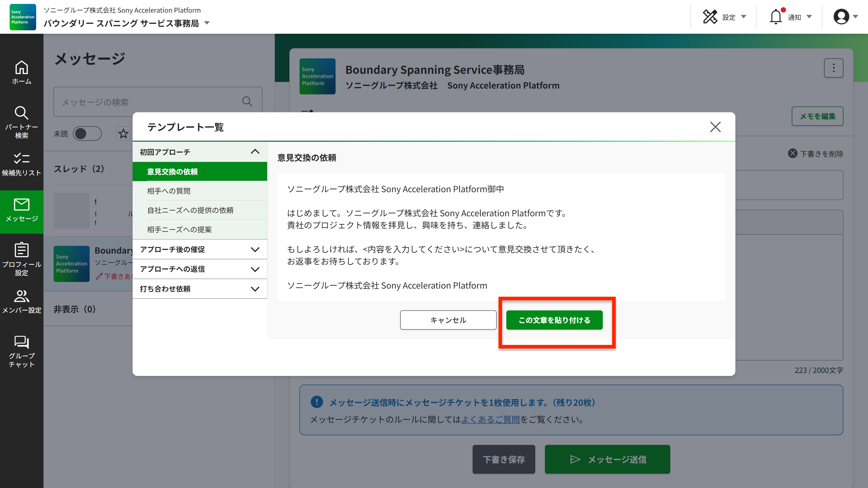Click この文章を貼り付ける button
The image size is (868, 488).
click(554, 320)
